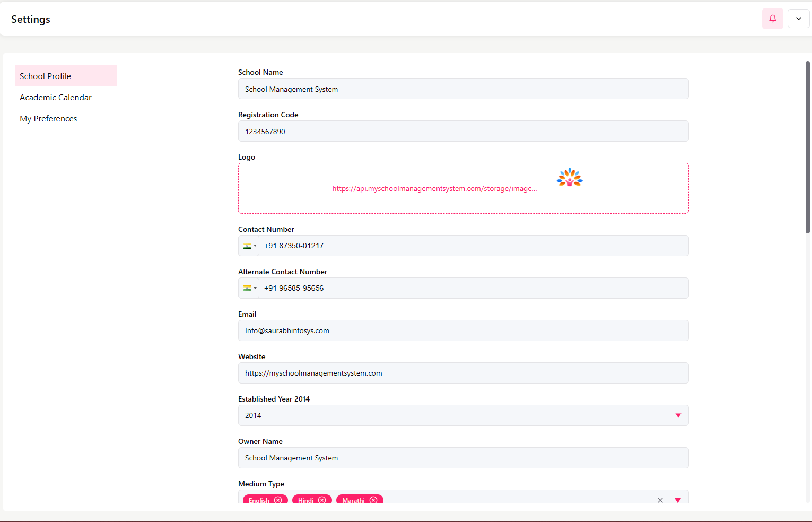Edit the Website URL field

click(463, 373)
